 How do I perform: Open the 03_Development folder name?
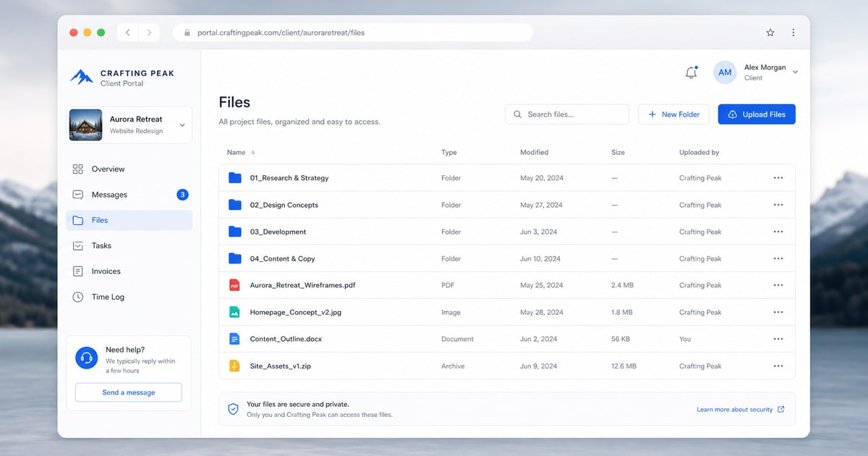pos(278,232)
